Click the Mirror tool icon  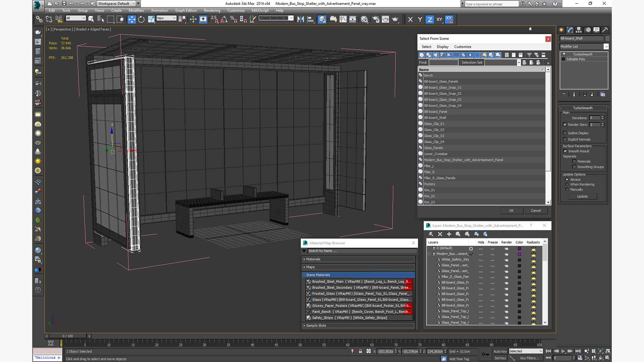pyautogui.click(x=301, y=19)
